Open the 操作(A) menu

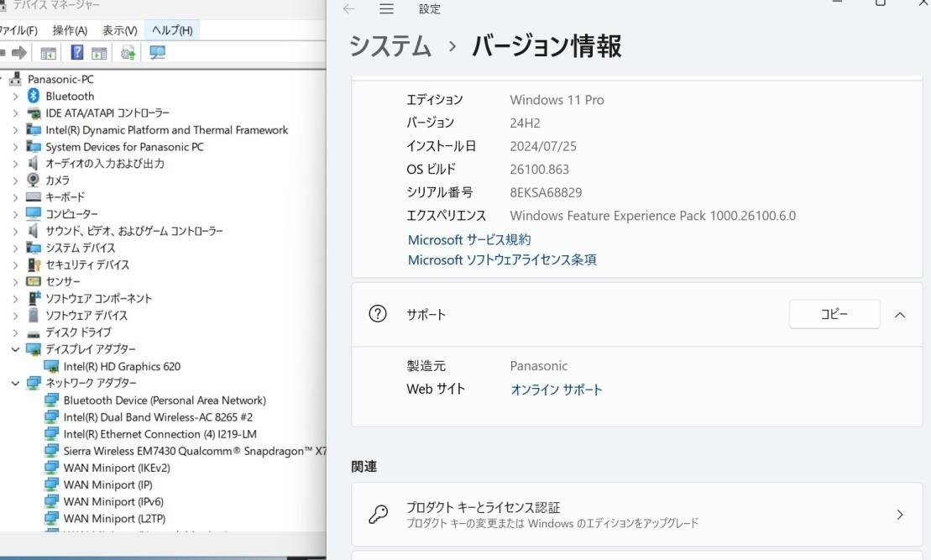[x=70, y=30]
